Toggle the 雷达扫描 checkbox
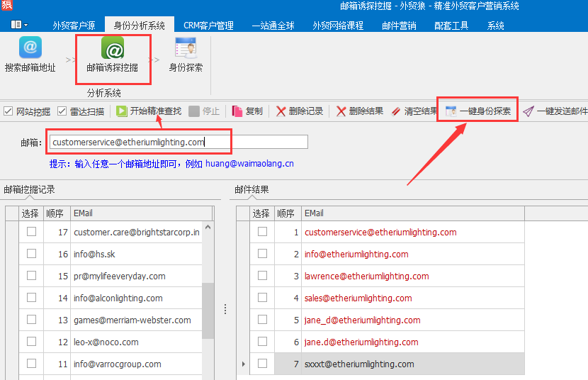This screenshot has height=380, width=588. 62,111
